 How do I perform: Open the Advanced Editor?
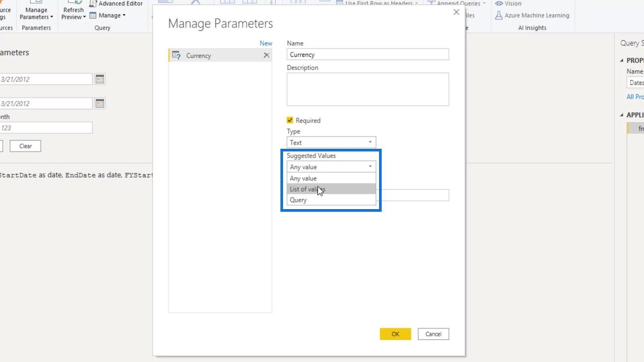pos(116,4)
